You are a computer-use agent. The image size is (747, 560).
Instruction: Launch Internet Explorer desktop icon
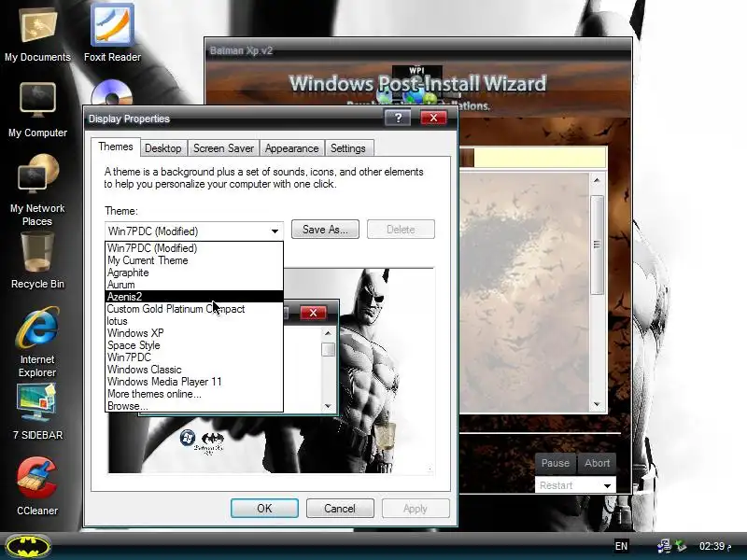coord(37,341)
